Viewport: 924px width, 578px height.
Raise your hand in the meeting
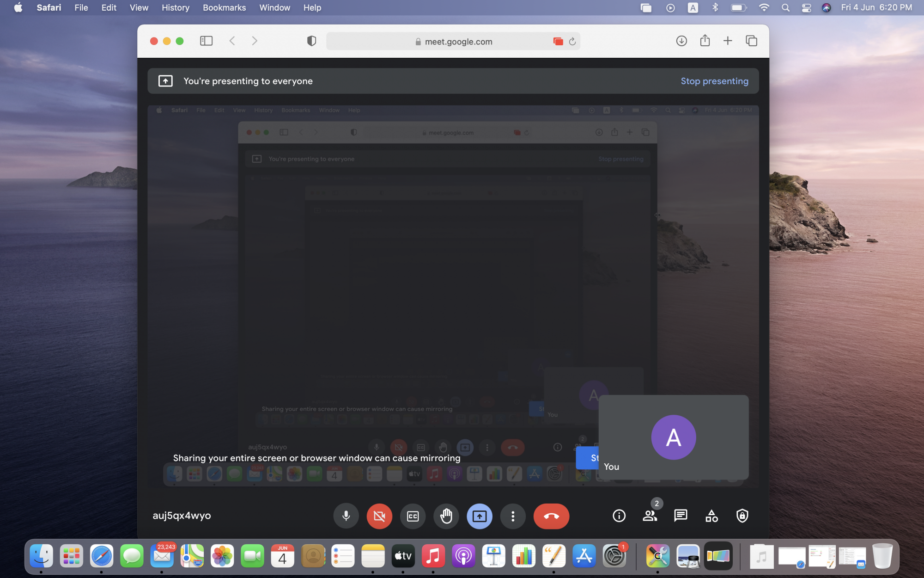pos(446,516)
